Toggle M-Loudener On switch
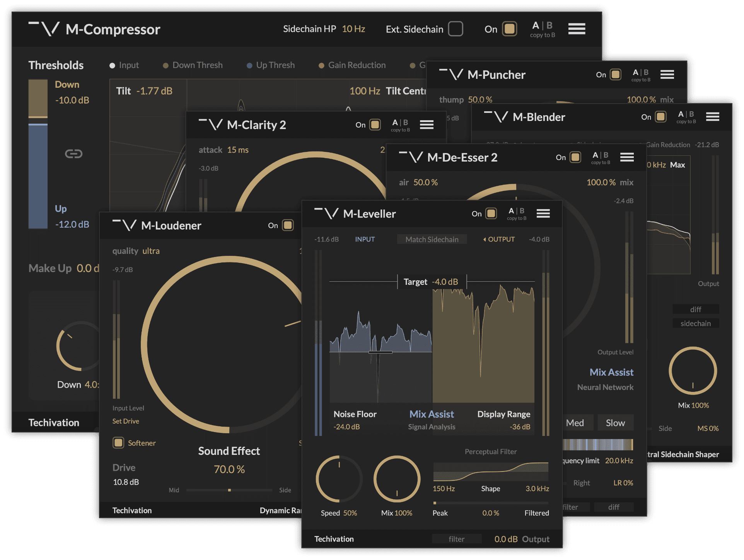The width and height of the screenshot is (744, 560). tap(288, 225)
